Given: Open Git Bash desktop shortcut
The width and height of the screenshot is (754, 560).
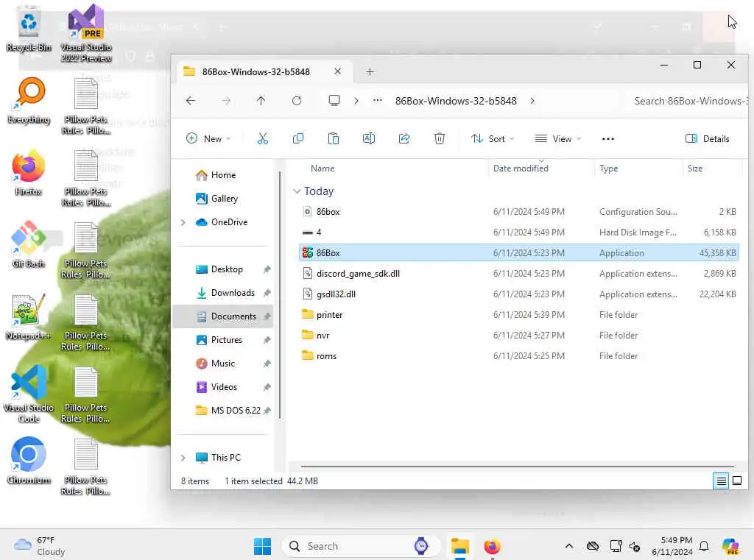Looking at the screenshot, I should click(29, 245).
